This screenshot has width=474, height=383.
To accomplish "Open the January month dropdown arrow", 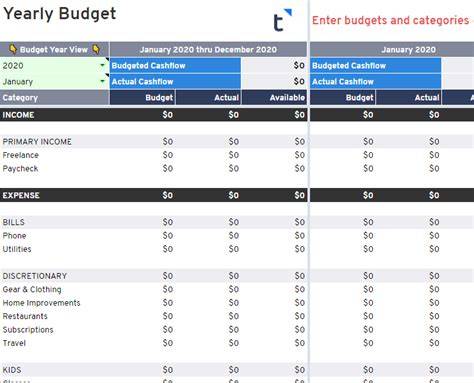I will [102, 81].
